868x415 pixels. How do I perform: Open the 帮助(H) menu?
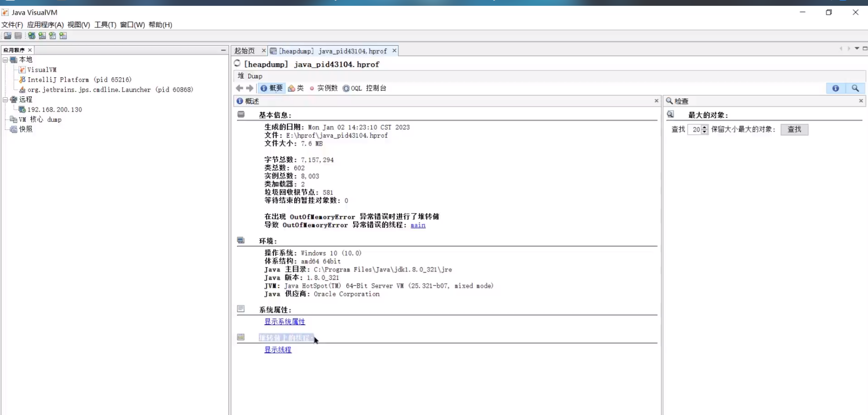tap(160, 25)
